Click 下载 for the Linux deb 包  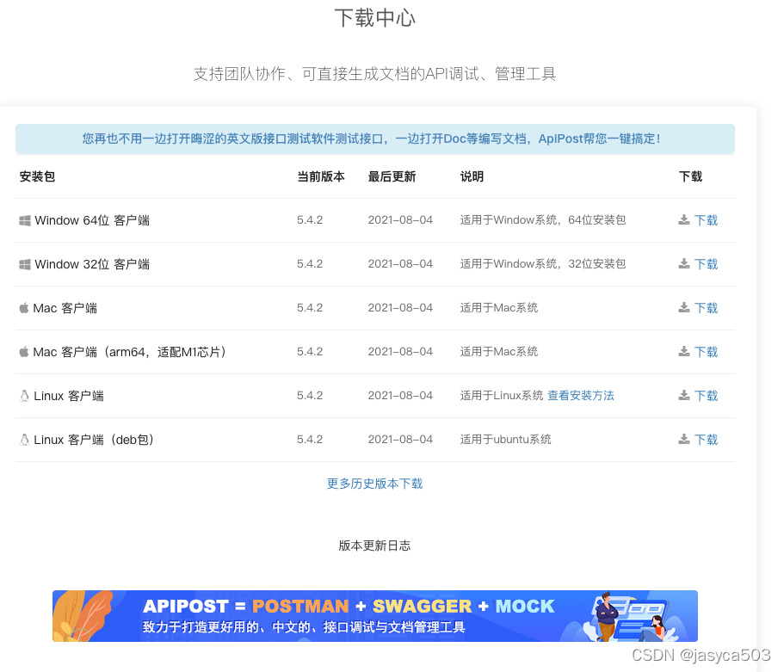(x=706, y=439)
